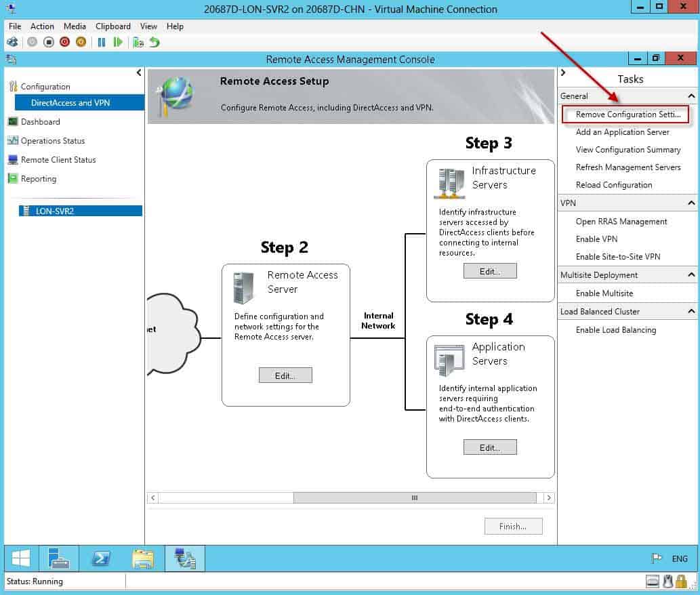Collapse the Load Balanced Cluster section
The width and height of the screenshot is (700, 595).
(691, 311)
